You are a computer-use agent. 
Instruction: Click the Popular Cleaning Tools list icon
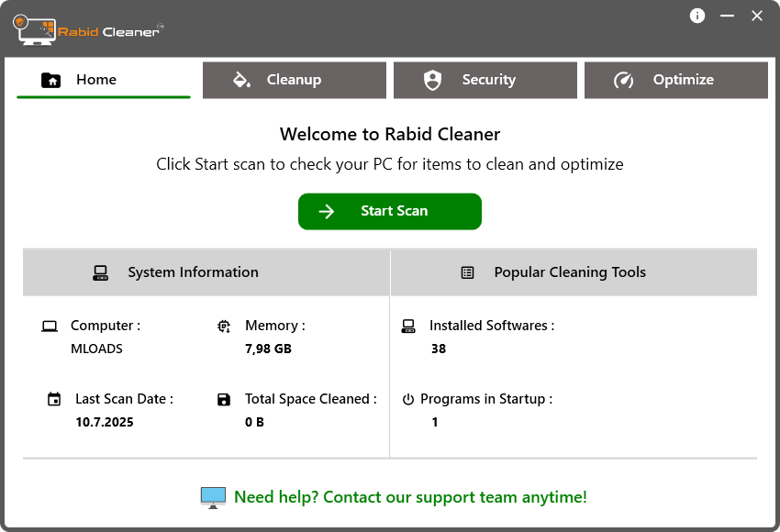[x=468, y=272]
